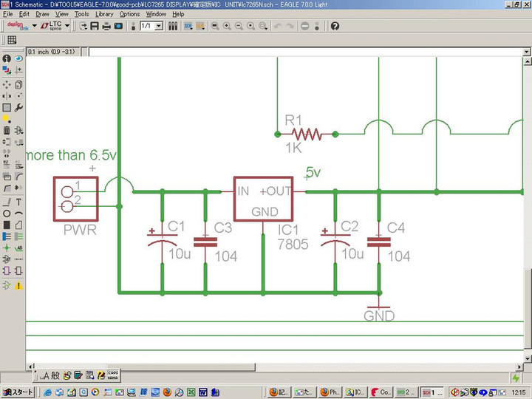Open the sheet selector 1/1 dropdown
532x399 pixels.
click(159, 27)
